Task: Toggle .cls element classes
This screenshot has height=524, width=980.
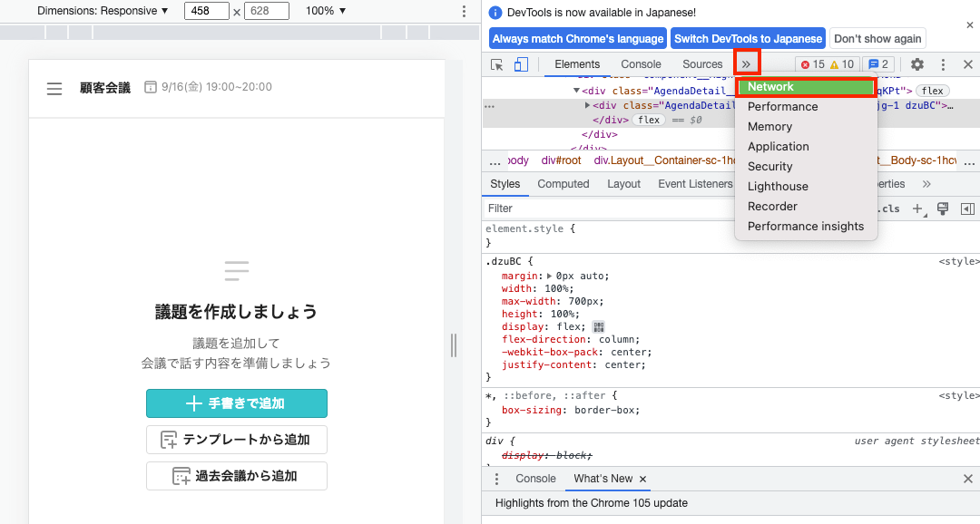Action: (x=887, y=209)
